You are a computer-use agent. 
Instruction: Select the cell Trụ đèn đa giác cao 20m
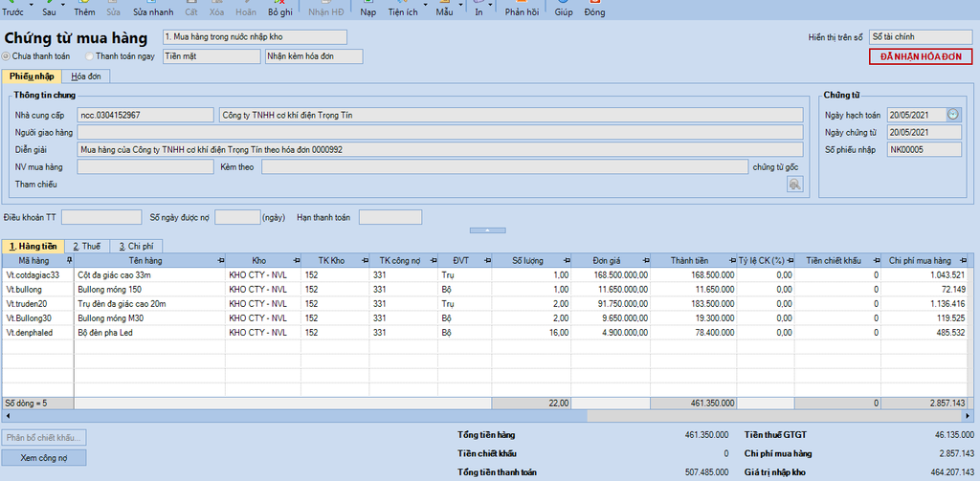click(x=149, y=303)
